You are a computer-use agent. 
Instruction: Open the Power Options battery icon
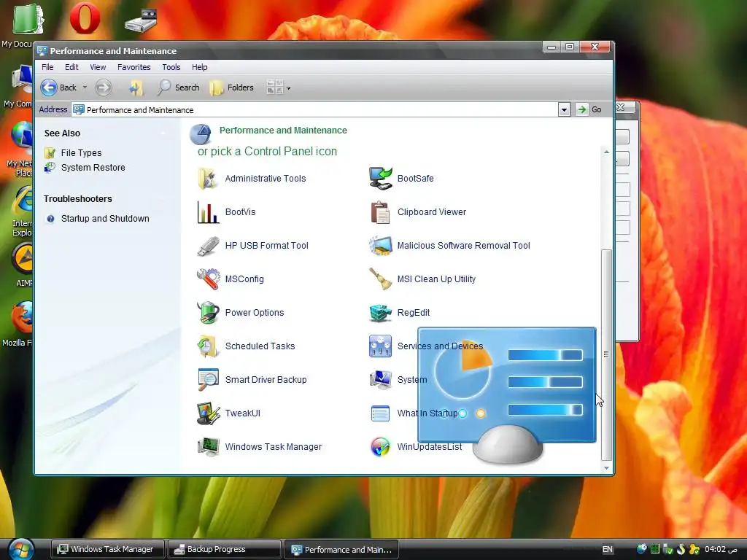pyautogui.click(x=208, y=313)
